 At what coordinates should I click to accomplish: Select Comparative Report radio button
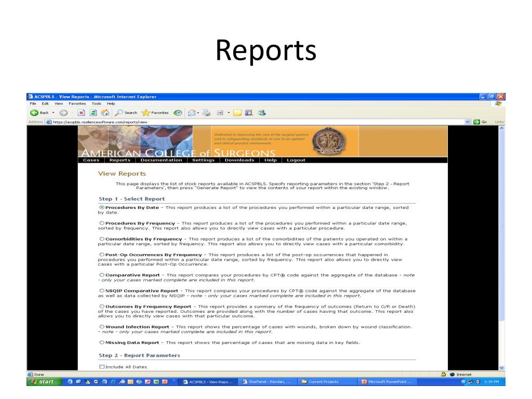(x=102, y=275)
